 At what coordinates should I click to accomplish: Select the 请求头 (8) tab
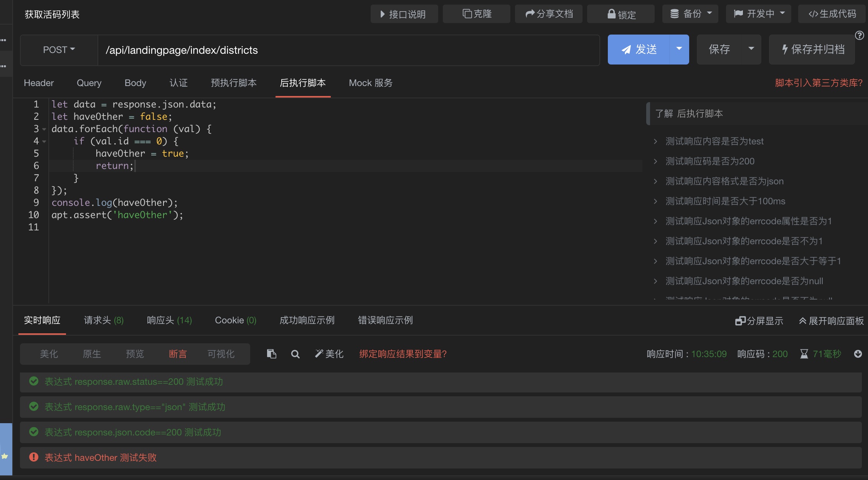[104, 320]
